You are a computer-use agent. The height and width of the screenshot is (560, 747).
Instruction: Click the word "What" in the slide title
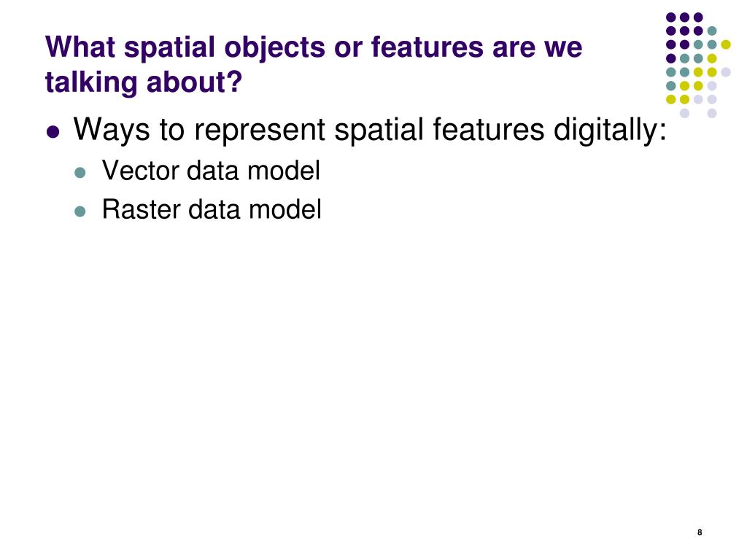[x=80, y=47]
